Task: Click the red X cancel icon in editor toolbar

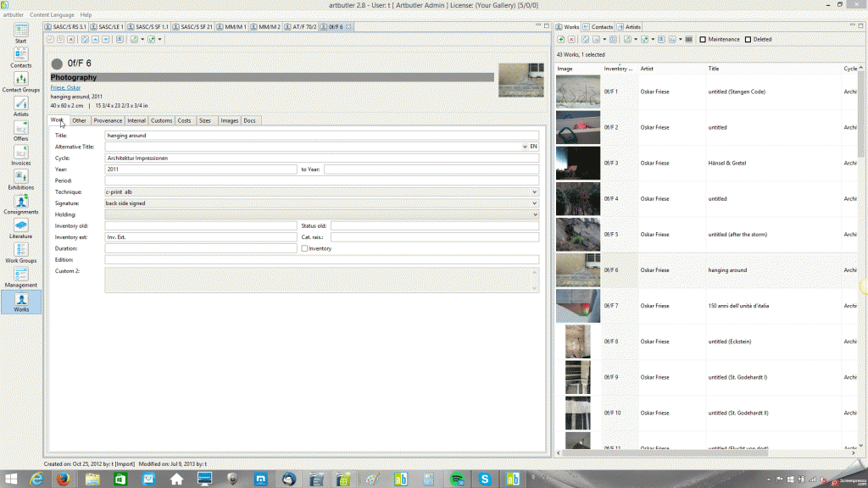Action: [x=71, y=39]
